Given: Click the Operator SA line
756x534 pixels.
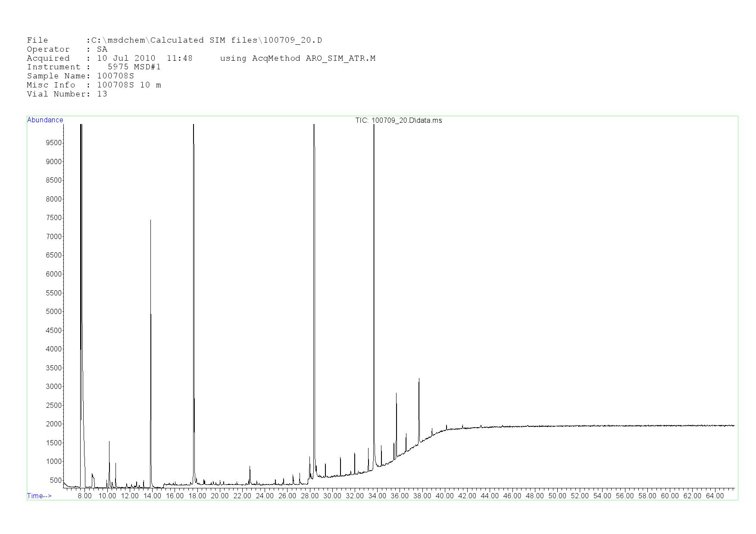Looking at the screenshot, I should click(67, 50).
